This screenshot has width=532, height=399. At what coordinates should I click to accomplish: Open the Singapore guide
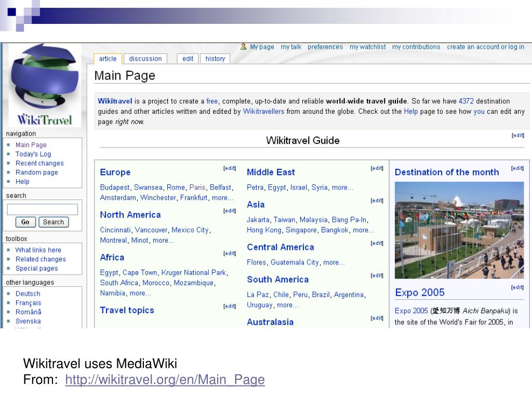[301, 230]
